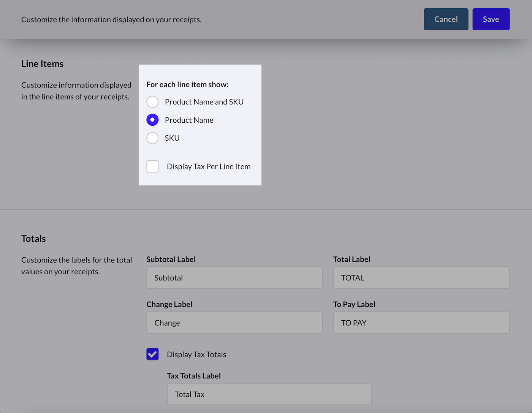Click the Cancel button
Screen dimensions: 532x413
click(446, 19)
